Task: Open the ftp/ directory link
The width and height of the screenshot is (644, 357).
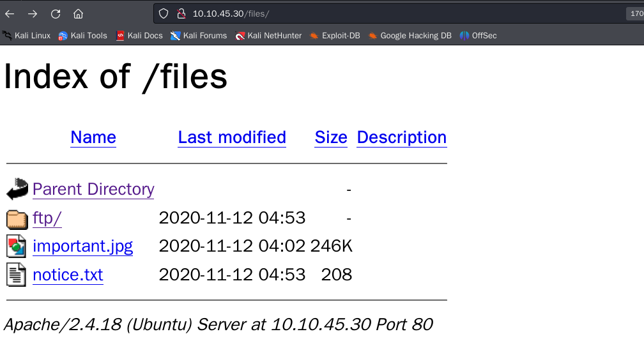Action: (x=47, y=218)
